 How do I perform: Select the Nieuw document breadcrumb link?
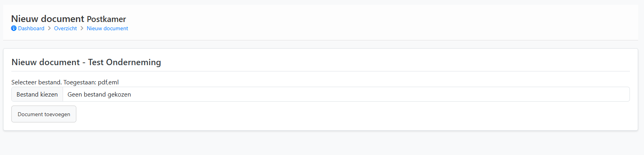click(x=107, y=28)
